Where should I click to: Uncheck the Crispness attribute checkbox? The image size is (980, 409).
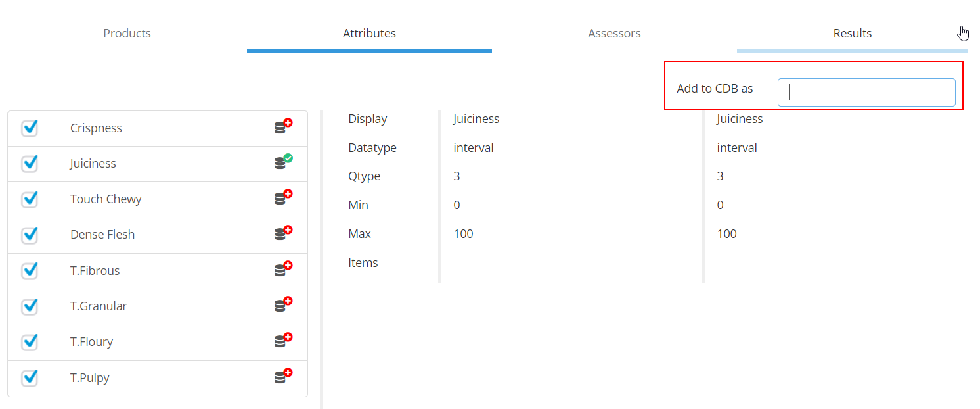(x=30, y=128)
